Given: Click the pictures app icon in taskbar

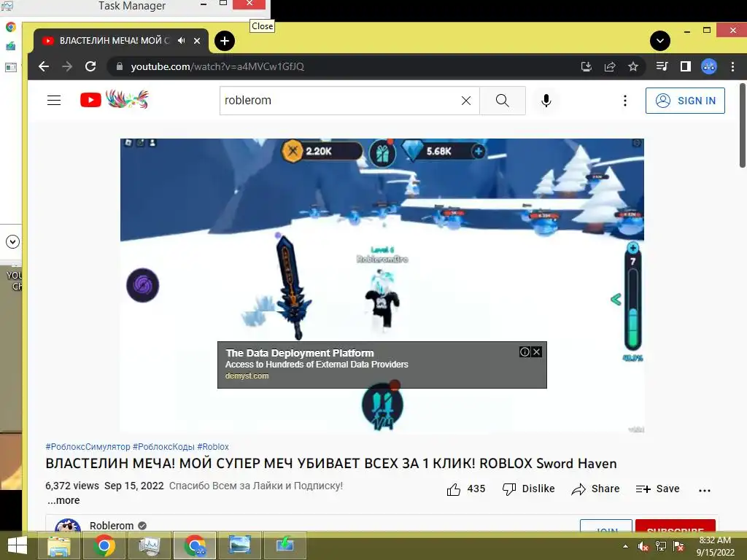Looking at the screenshot, I should click(x=239, y=545).
